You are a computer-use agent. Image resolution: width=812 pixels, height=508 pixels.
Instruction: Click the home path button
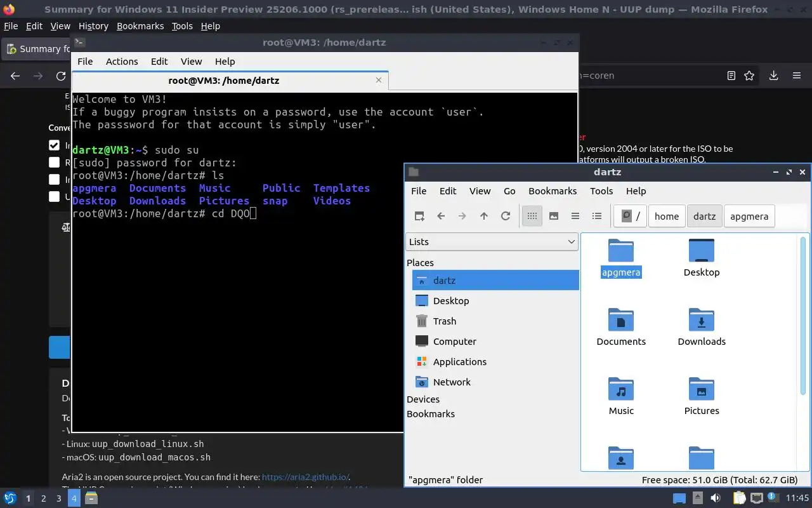pyautogui.click(x=667, y=216)
